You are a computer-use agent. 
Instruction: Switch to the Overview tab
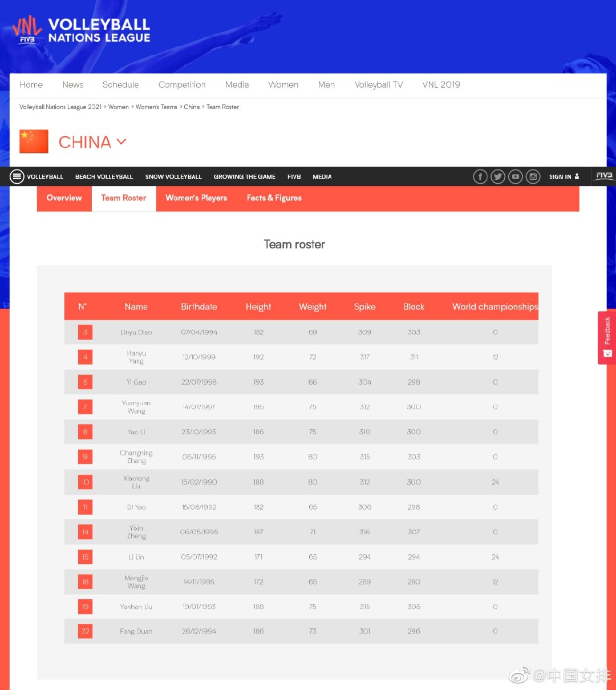point(64,198)
